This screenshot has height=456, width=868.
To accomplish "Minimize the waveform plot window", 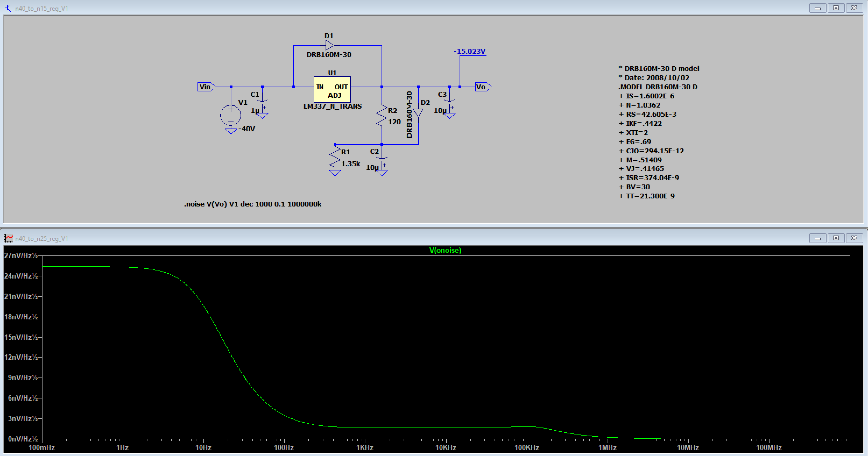I will (x=817, y=238).
